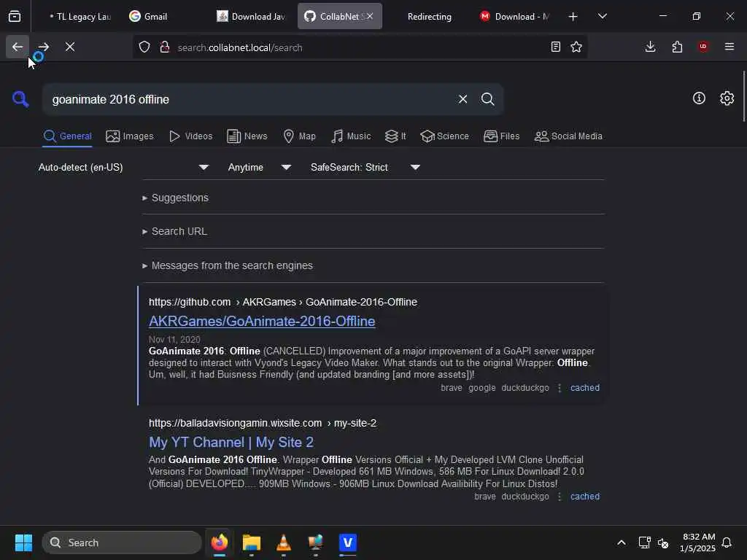Viewport: 747px width, 560px height.
Task: Select the General search category
Action: [x=67, y=136]
